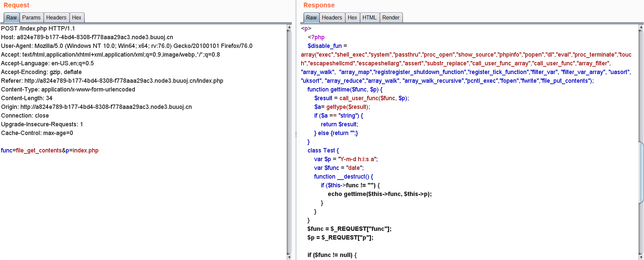The width and height of the screenshot is (644, 260).
Task: Click the Upgrade-Insecure-Requests line
Action: [42, 124]
